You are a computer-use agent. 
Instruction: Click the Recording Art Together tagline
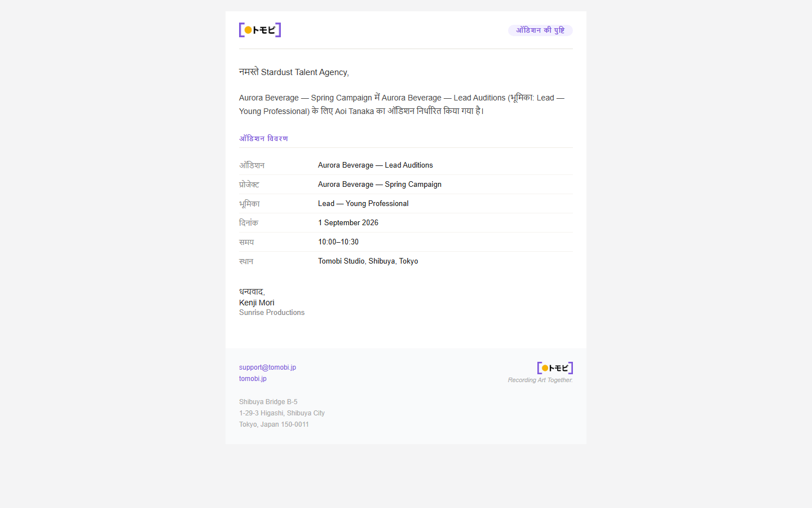tap(540, 380)
